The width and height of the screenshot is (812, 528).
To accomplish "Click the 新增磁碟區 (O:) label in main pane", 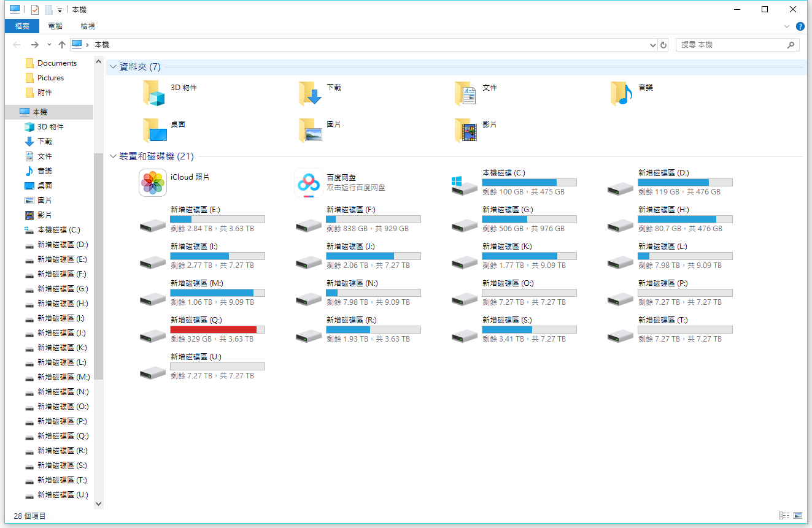I will point(508,283).
